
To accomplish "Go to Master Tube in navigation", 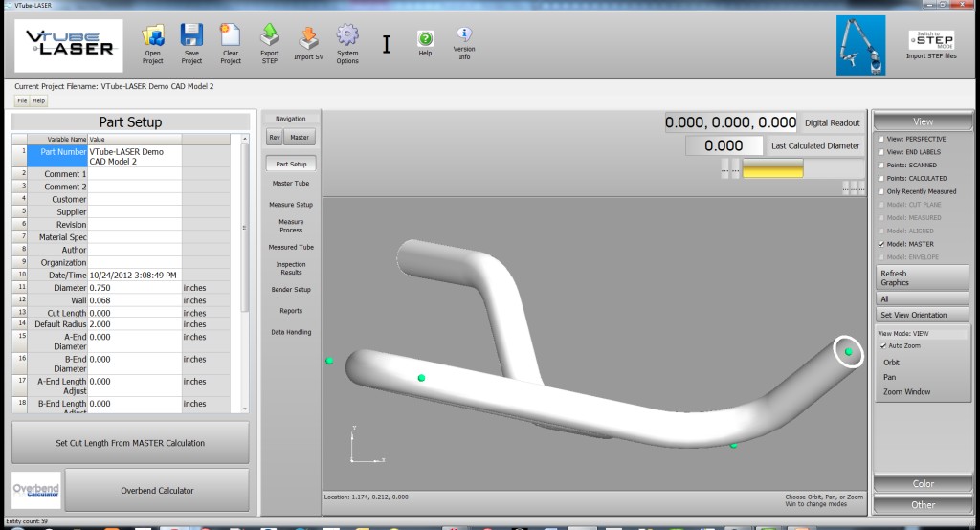I will [x=291, y=183].
